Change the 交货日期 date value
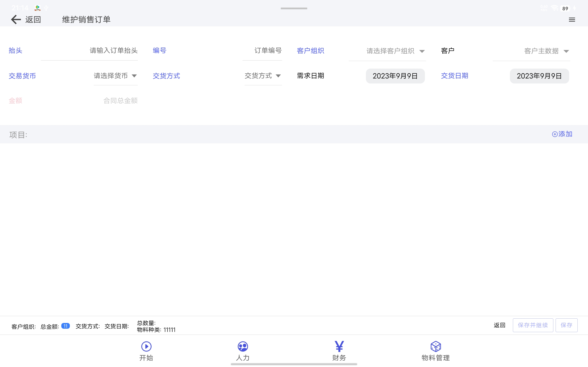The image size is (588, 367). tap(539, 76)
